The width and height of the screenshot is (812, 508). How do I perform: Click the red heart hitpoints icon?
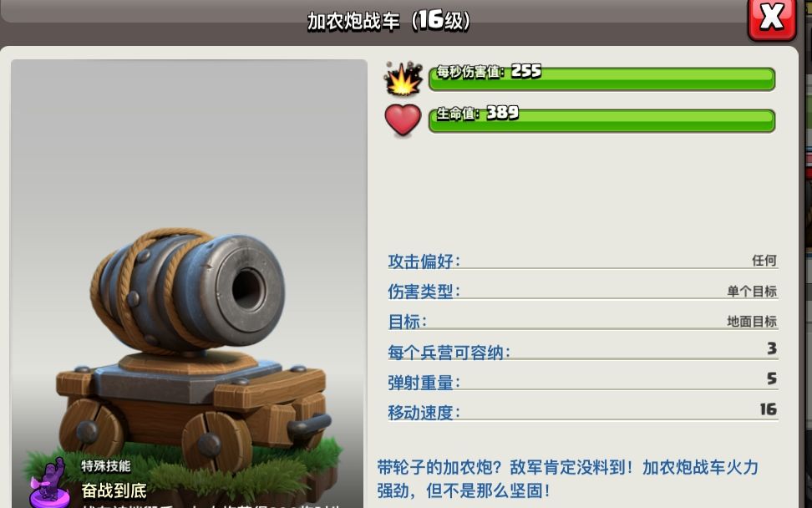click(403, 120)
